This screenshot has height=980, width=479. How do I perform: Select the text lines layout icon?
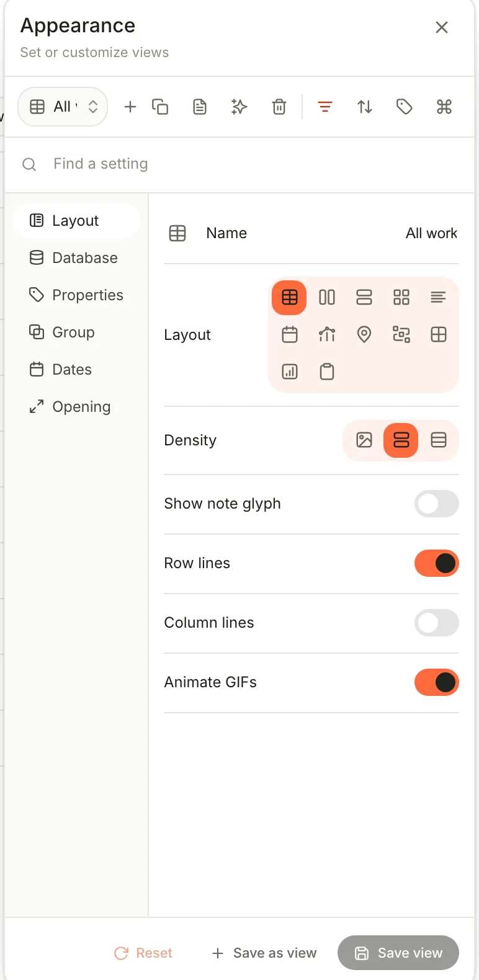point(439,298)
